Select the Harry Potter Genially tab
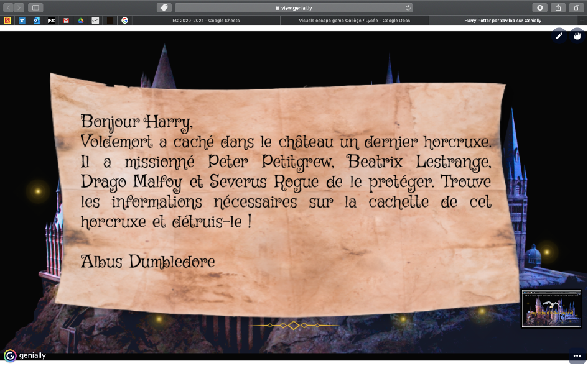Screen dimensions: 588x366 503,21
